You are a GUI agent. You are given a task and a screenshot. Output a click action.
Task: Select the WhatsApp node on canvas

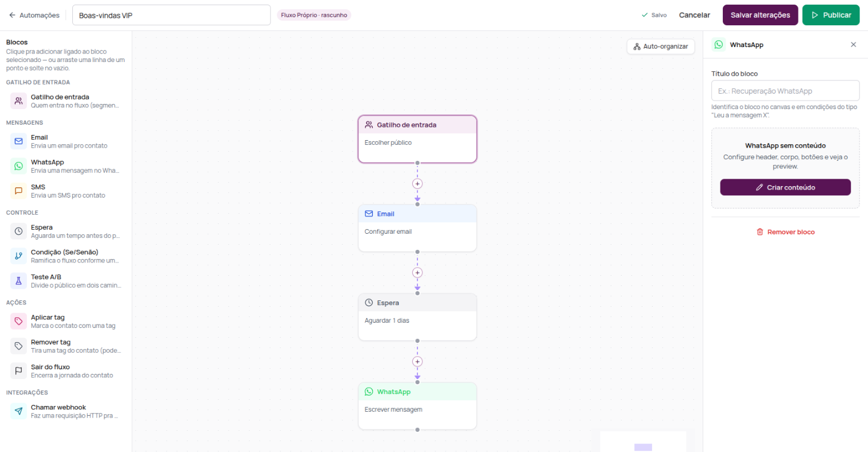click(x=417, y=405)
